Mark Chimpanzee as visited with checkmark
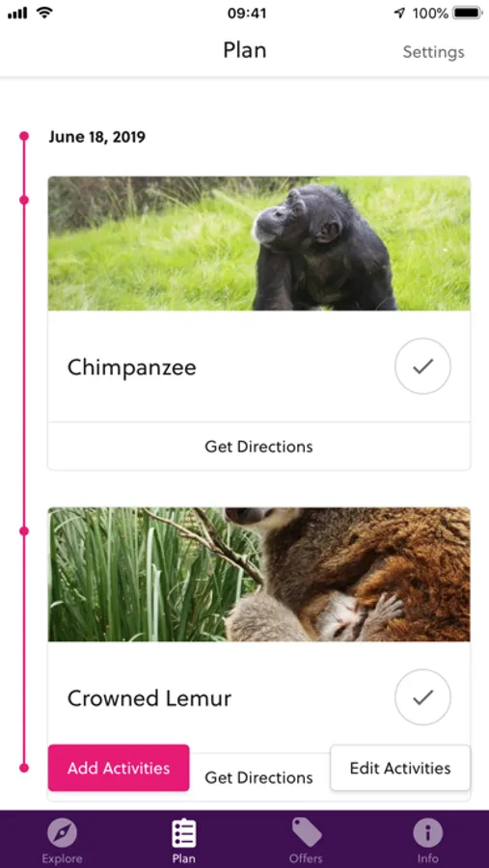This screenshot has width=489, height=868. pos(422,366)
